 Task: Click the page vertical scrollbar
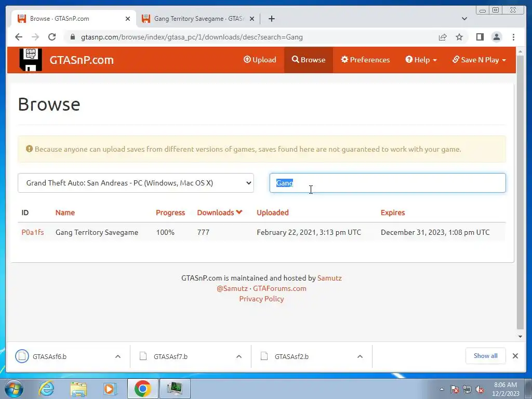tap(520, 192)
